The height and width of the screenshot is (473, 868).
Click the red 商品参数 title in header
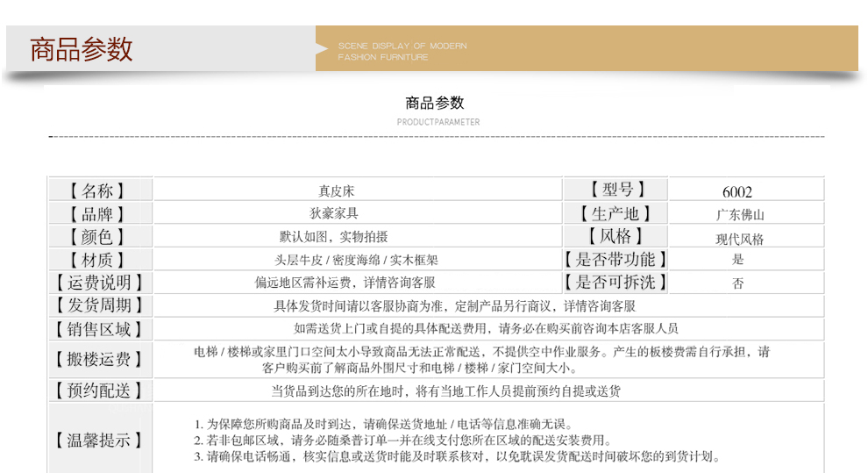pos(81,49)
